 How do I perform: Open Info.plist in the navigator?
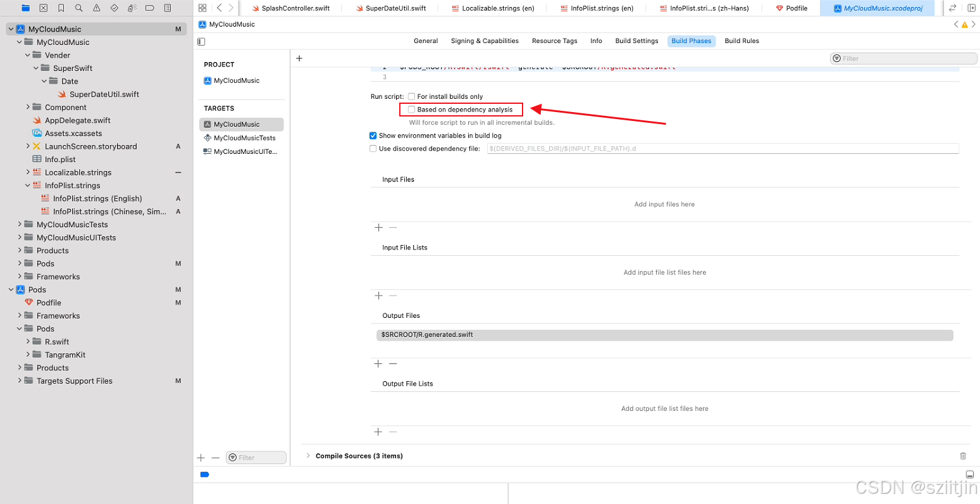60,160
